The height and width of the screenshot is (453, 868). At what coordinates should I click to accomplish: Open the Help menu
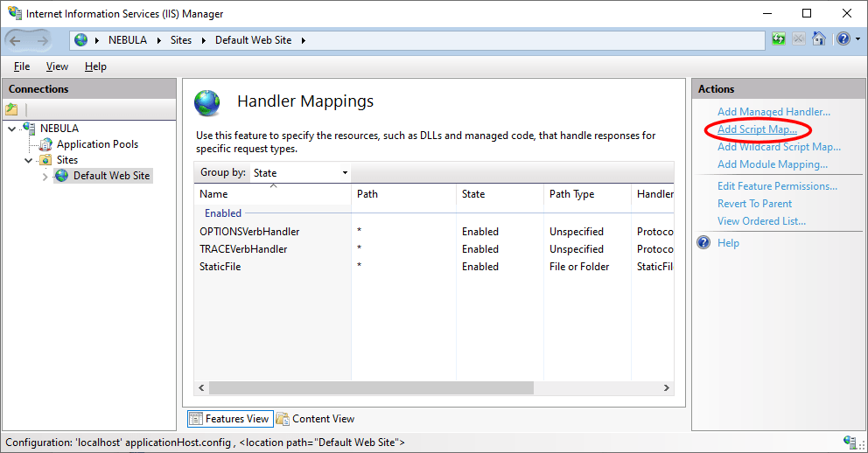[x=95, y=66]
